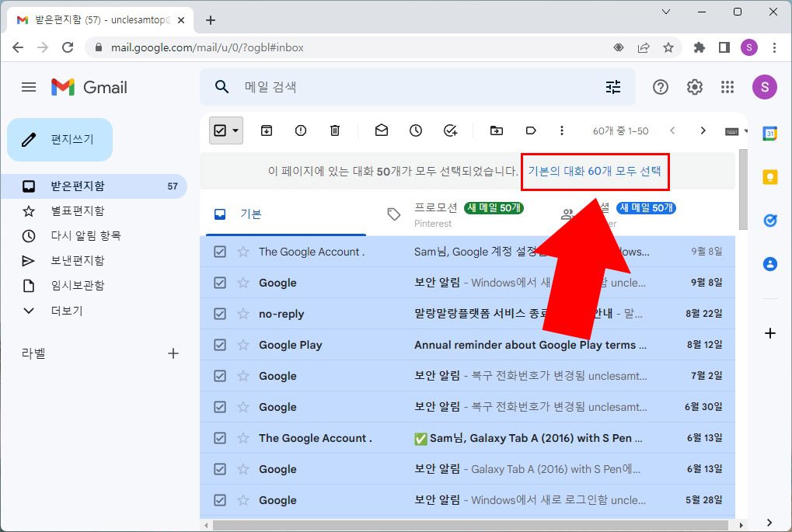Open Google Keep side panel

[x=769, y=177]
